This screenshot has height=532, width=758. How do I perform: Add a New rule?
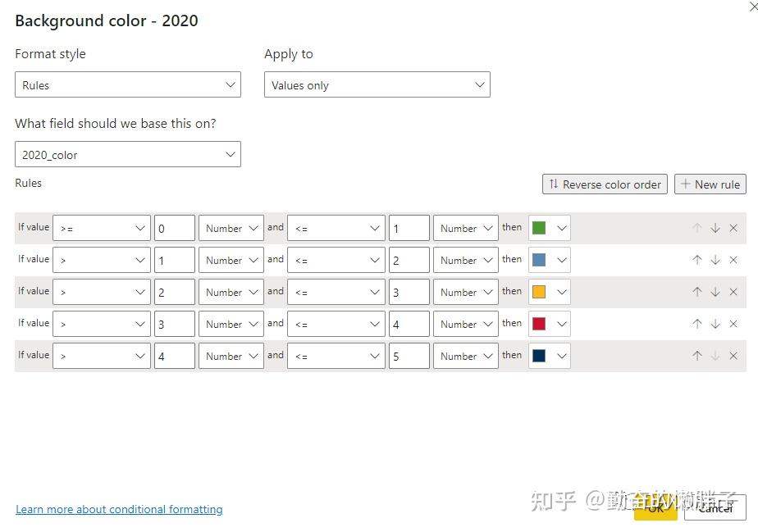(x=710, y=184)
